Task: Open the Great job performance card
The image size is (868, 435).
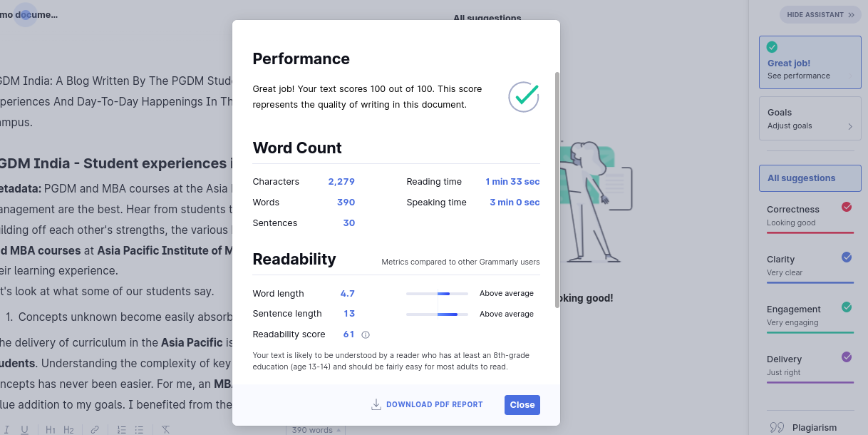Action: pyautogui.click(x=810, y=63)
